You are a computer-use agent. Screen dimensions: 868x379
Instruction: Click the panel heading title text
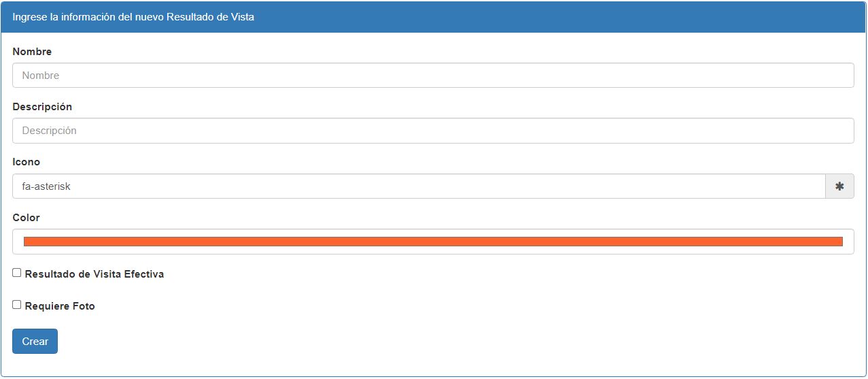[133, 17]
